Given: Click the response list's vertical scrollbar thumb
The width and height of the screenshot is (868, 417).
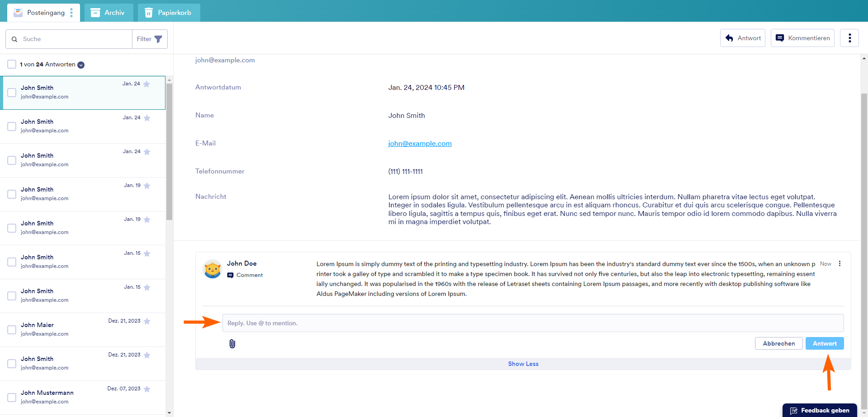Looking at the screenshot, I should point(170,151).
